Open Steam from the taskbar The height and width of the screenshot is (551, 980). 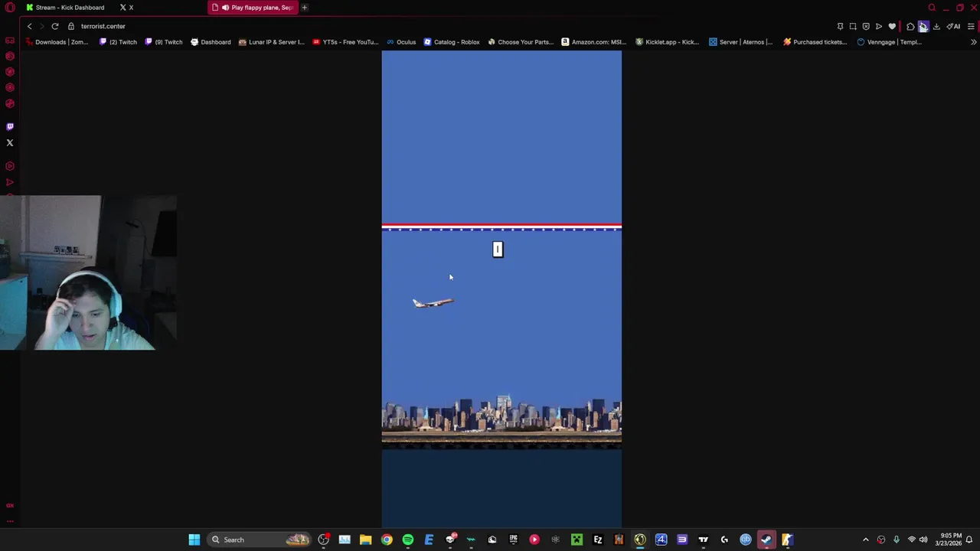pos(766,540)
